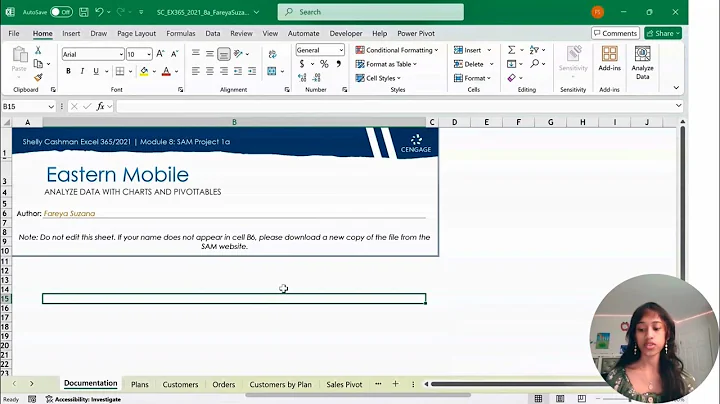Switch to the Insert ribbon tab
This screenshot has height=404, width=720.
pos(71,34)
